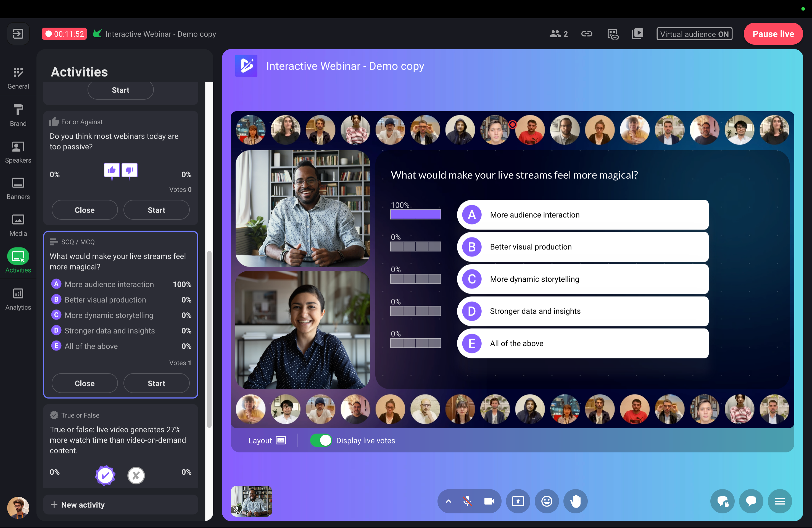Toggle Display live votes switch
The height and width of the screenshot is (528, 812).
(321, 440)
